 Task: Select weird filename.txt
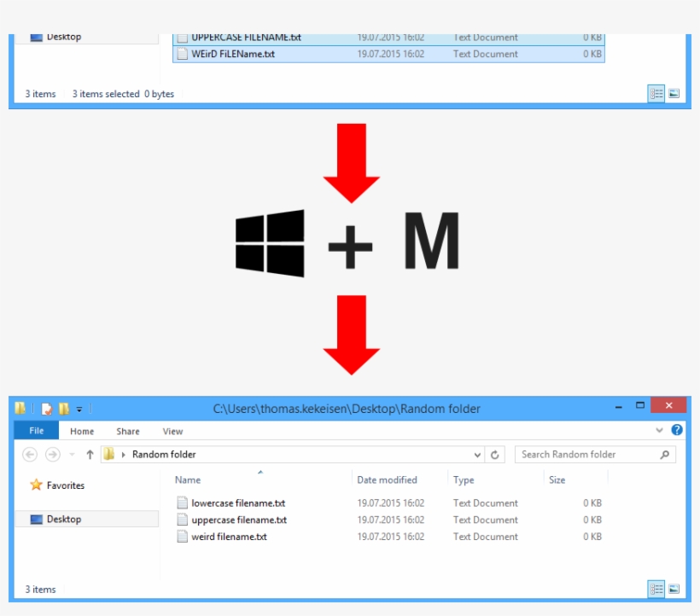pyautogui.click(x=227, y=537)
